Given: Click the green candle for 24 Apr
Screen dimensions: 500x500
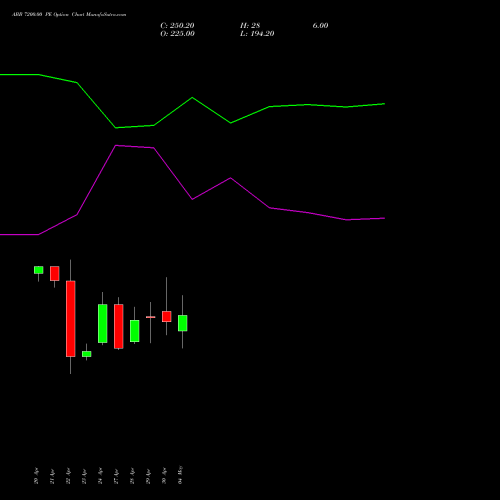Looking at the screenshot, I should 103,323.
